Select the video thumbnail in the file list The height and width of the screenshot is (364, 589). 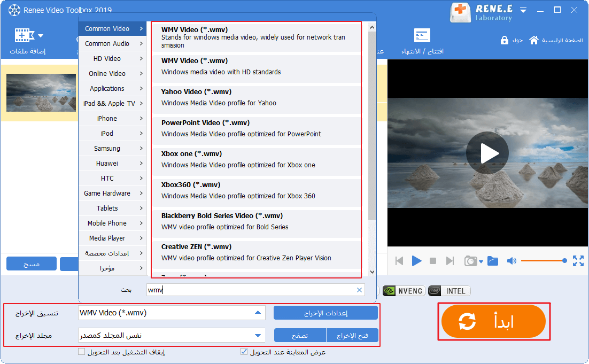pos(41,93)
